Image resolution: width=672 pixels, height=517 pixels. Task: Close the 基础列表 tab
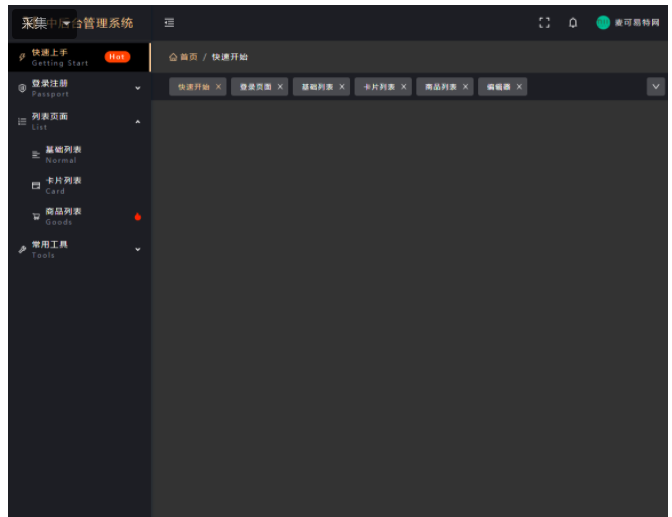[342, 87]
